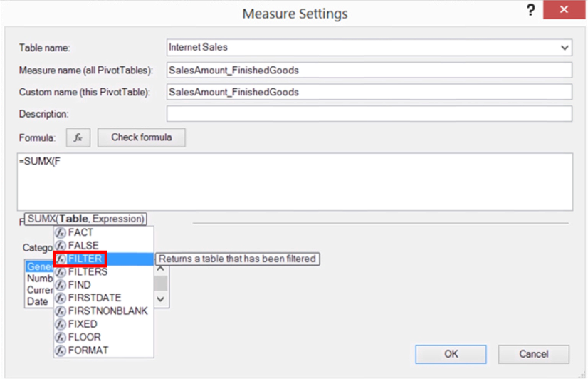Pick the FACT function suggestion
Viewport: 588px width, 379px height.
80,232
